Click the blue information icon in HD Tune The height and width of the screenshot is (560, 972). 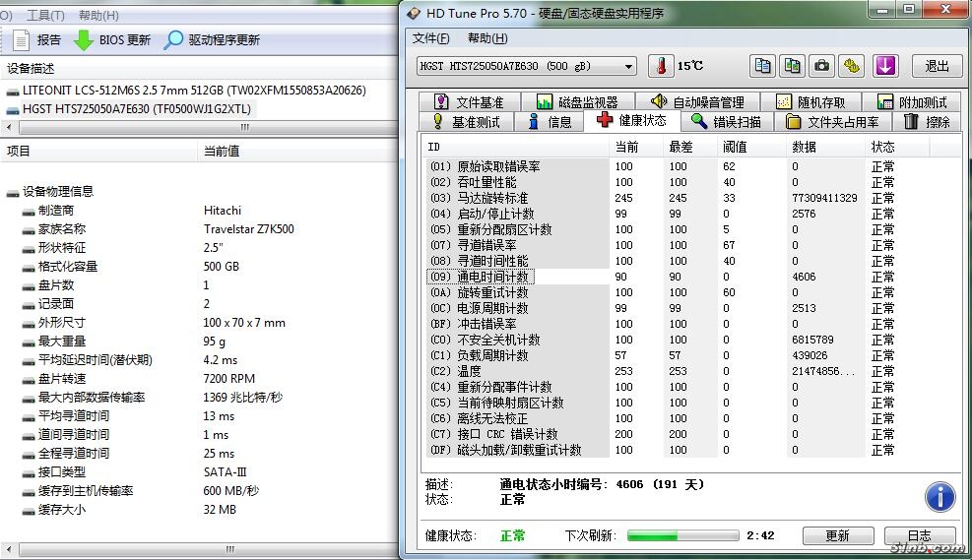pos(940,497)
